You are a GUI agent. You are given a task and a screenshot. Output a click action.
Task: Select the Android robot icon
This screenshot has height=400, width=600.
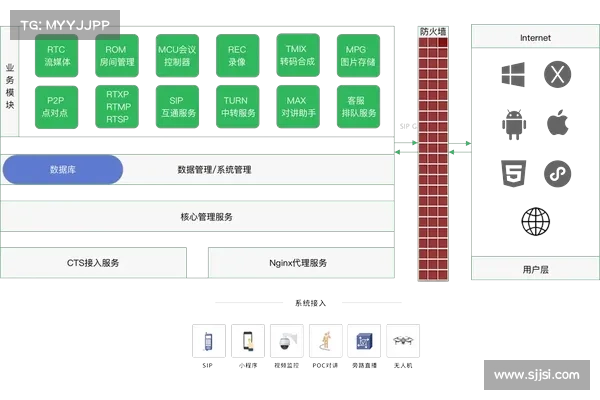[514, 124]
